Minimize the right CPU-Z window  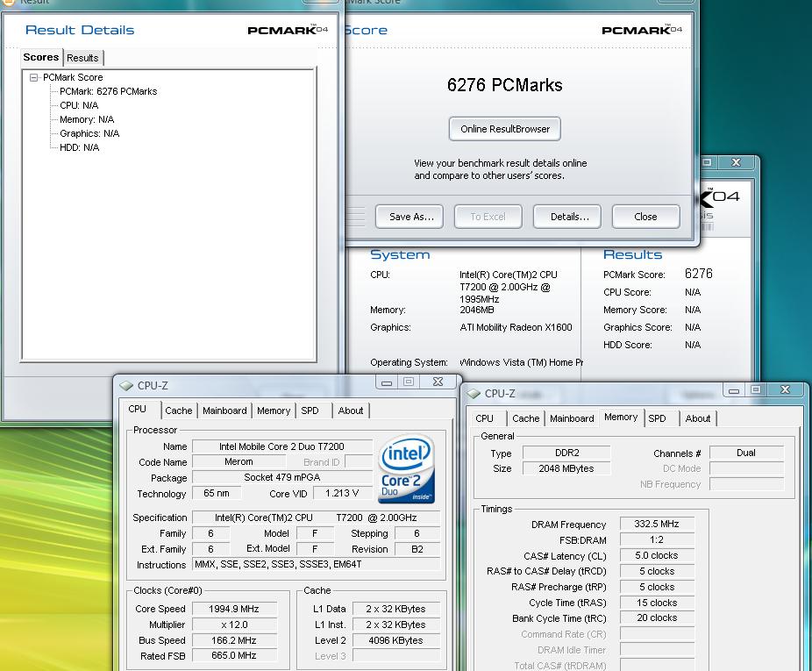pyautogui.click(x=734, y=390)
